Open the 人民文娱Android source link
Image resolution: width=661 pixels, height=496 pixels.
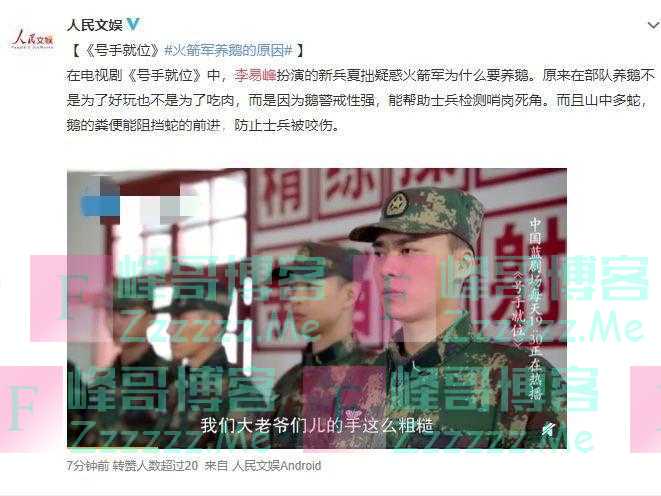[x=277, y=465]
